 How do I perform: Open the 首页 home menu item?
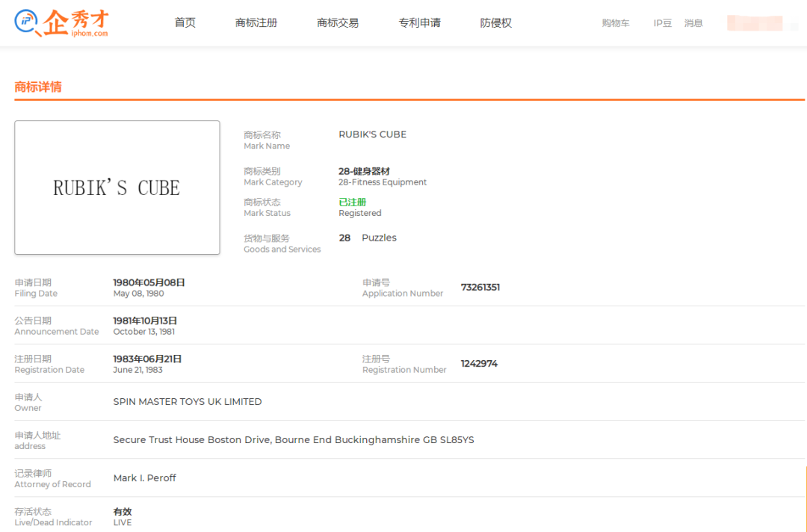pos(185,22)
